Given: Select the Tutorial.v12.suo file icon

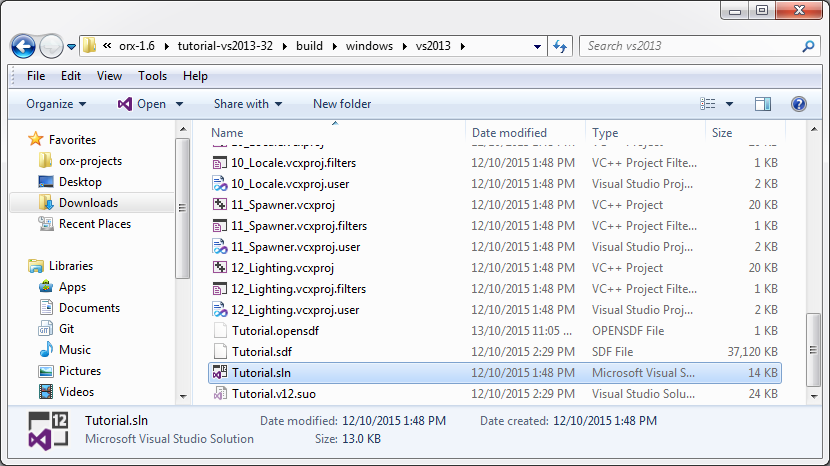Looking at the screenshot, I should [x=221, y=394].
